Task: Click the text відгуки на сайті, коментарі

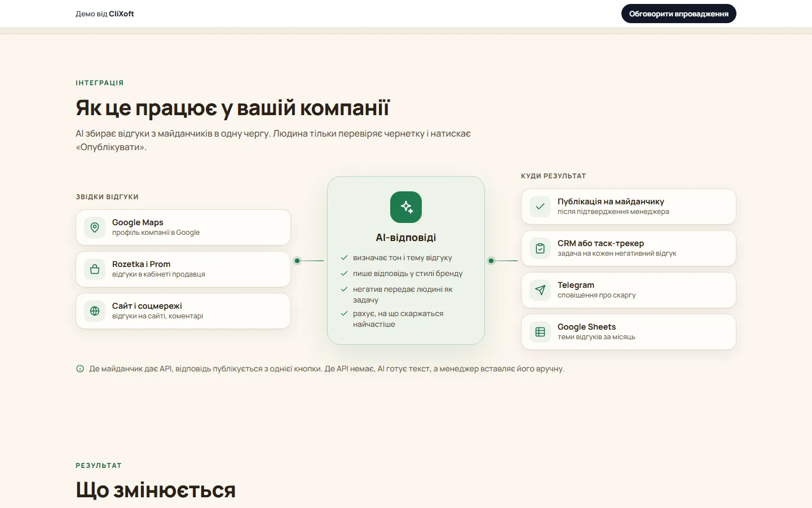Action: (157, 316)
